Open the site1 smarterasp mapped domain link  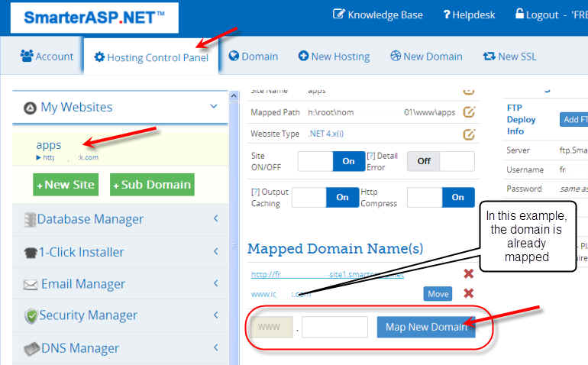(x=328, y=275)
